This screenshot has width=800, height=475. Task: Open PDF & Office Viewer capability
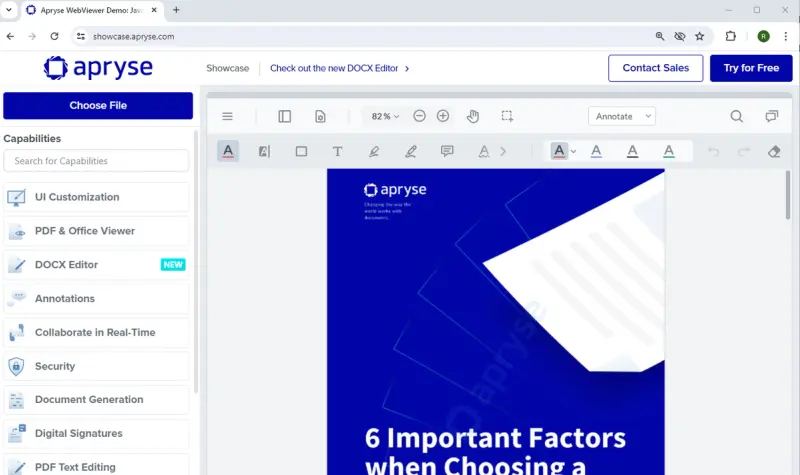pos(96,231)
